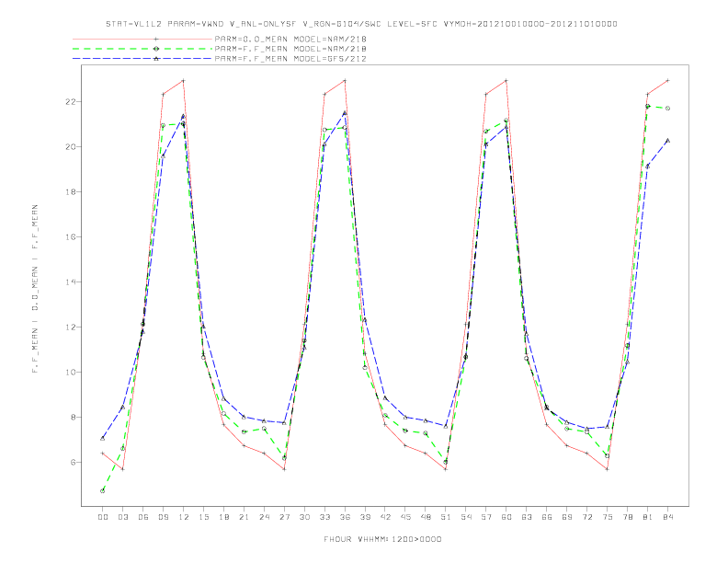The image size is (728, 563).
Task: Click x-axis tick label 66
Action: (547, 517)
